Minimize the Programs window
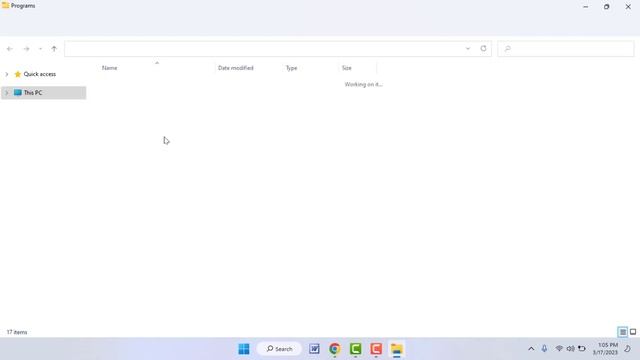 click(585, 7)
